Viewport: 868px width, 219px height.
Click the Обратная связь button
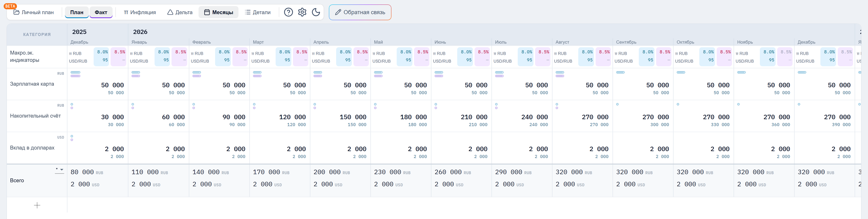point(360,12)
